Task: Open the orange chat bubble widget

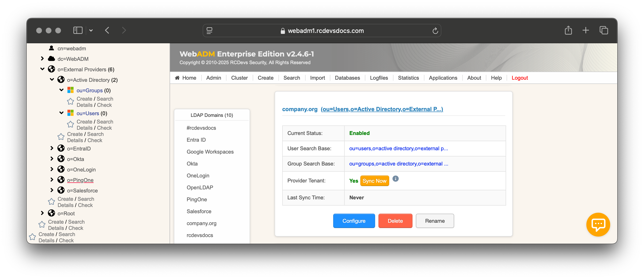Action: [598, 224]
